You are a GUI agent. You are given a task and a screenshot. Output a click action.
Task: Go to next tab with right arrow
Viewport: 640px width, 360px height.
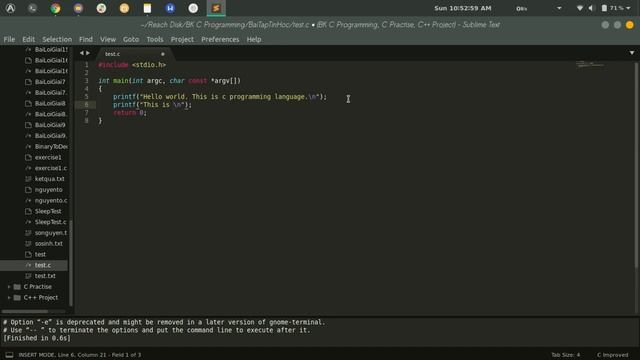click(88, 53)
